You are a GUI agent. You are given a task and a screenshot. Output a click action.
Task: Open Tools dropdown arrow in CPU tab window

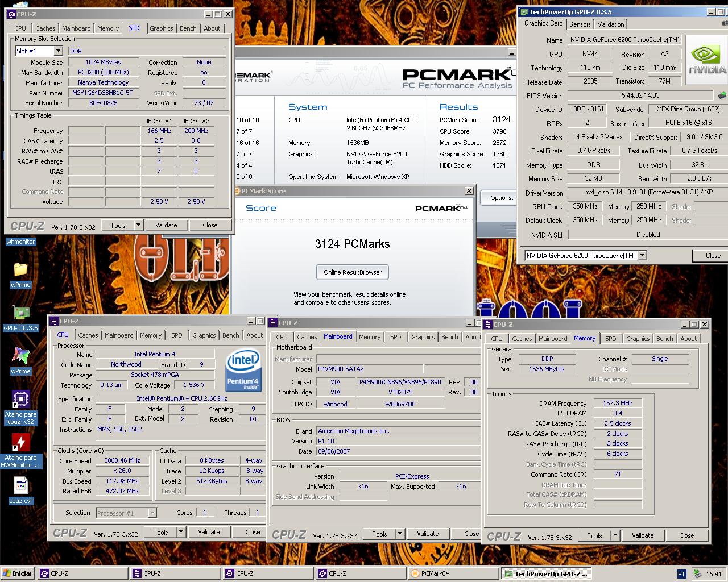click(181, 532)
